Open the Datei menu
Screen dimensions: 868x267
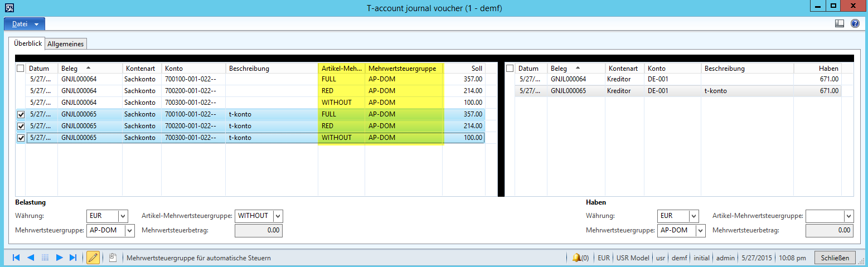pos(25,24)
